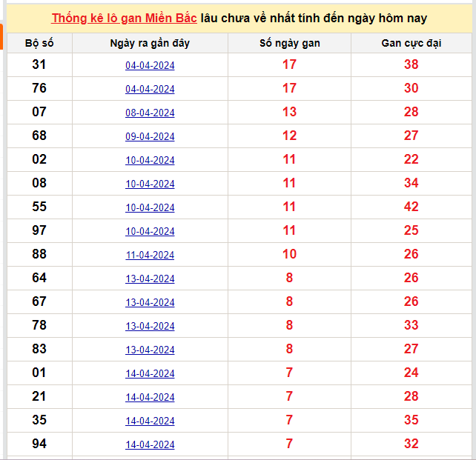
Task: Select the 10-04-2024 link in row 02
Action: 150,160
